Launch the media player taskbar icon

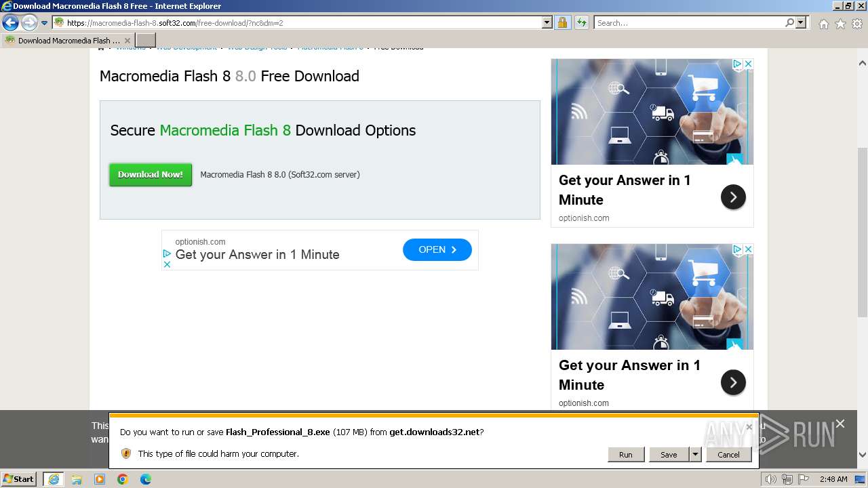click(100, 479)
